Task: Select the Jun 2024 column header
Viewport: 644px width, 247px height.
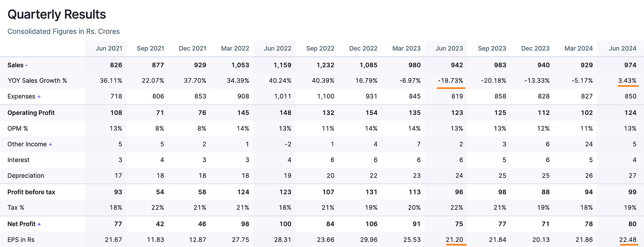Action: (x=622, y=48)
